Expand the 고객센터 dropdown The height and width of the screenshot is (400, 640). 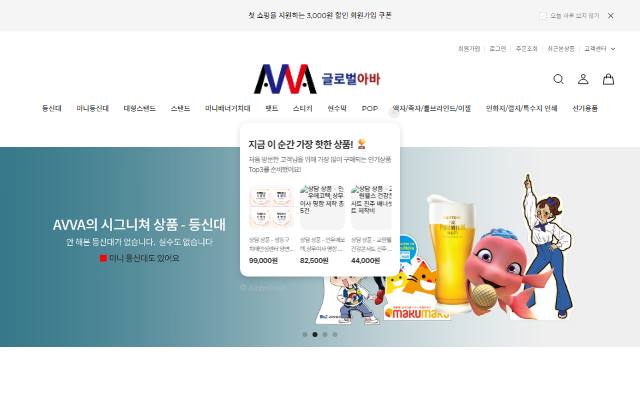pyautogui.click(x=599, y=49)
